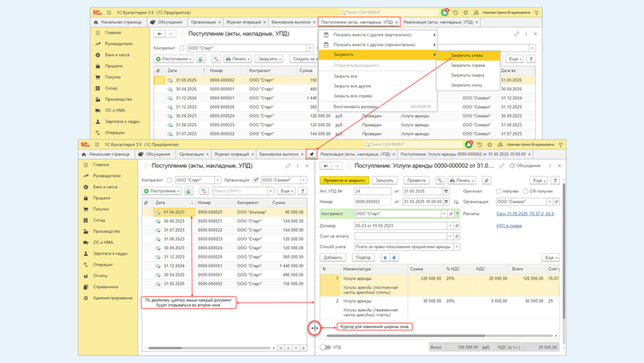
Task: Expand 'Счет на оплату' dropdown arrow
Action: (450, 237)
